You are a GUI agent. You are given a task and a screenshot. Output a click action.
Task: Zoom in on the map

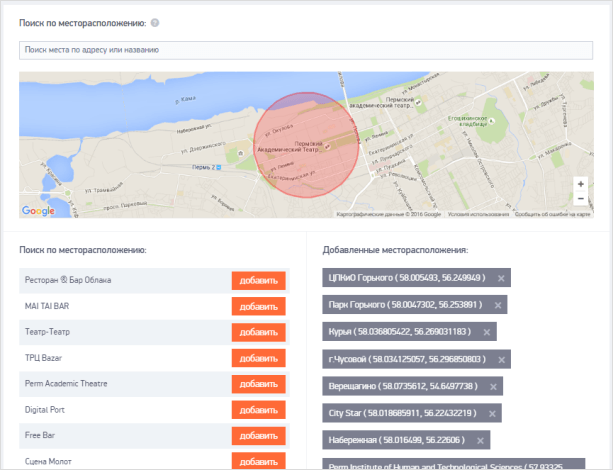[581, 184]
